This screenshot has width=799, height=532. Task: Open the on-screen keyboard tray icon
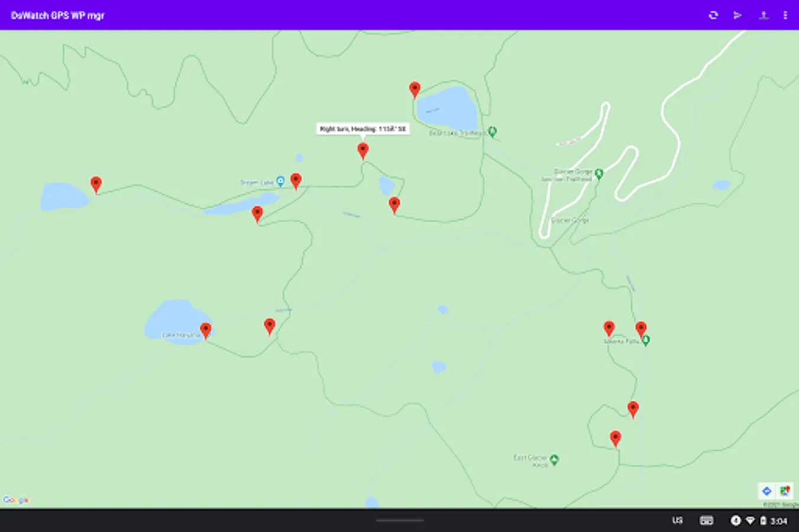tap(707, 521)
